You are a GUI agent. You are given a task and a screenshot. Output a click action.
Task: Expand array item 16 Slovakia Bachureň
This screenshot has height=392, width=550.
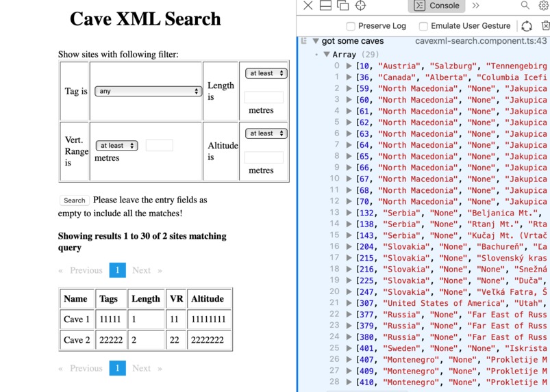pyautogui.click(x=349, y=246)
